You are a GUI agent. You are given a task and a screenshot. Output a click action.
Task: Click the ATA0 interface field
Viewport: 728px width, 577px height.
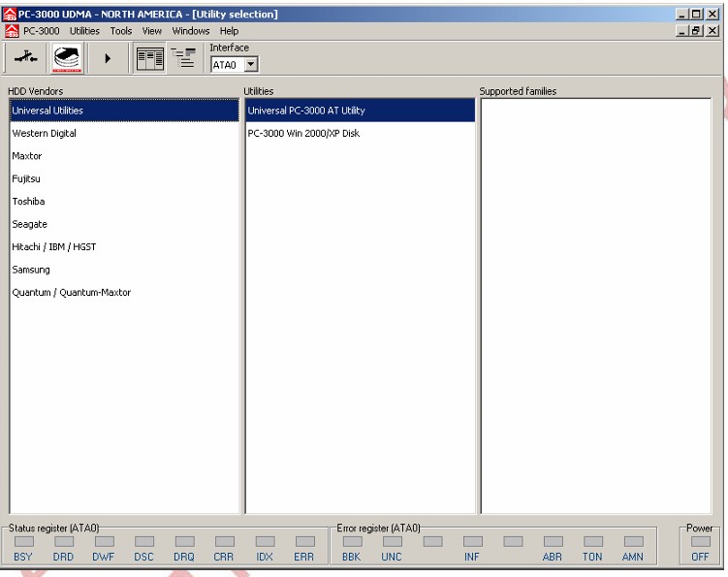(228, 65)
